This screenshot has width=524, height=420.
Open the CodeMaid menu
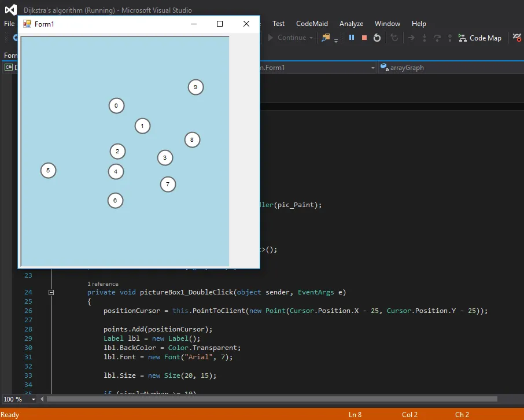312,24
